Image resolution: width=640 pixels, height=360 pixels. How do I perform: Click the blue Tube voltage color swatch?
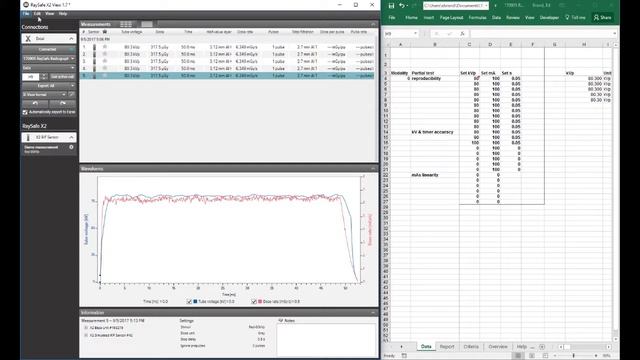195,302
